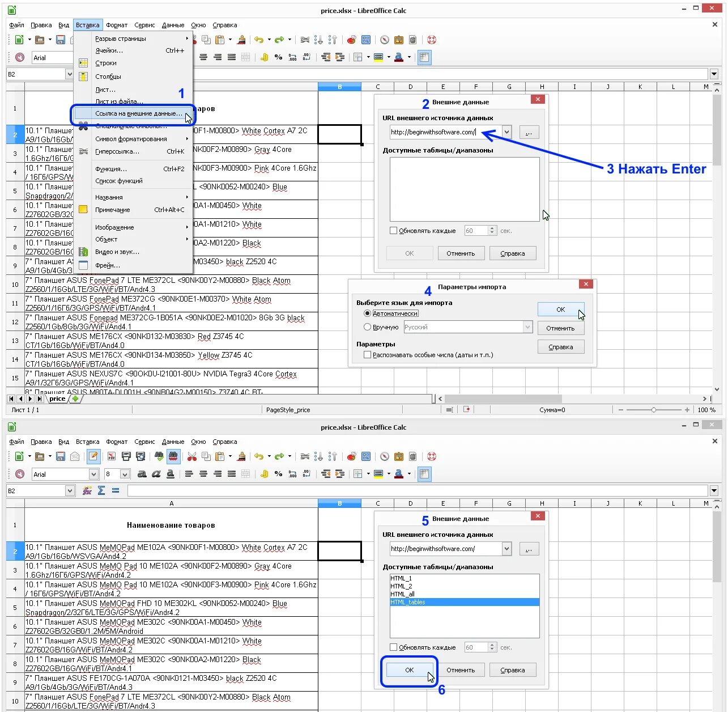Open Navigator compass icon in lower window

(385, 456)
